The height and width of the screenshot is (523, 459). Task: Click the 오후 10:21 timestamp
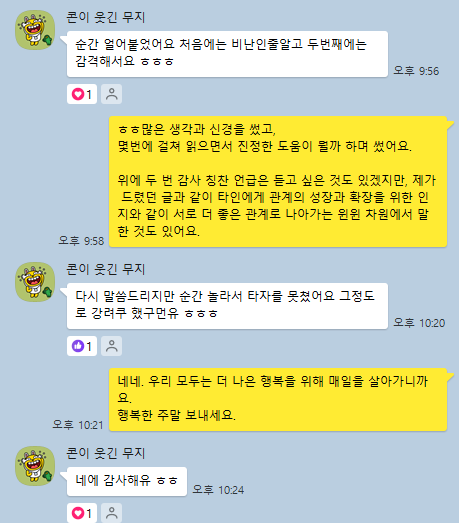coord(78,425)
